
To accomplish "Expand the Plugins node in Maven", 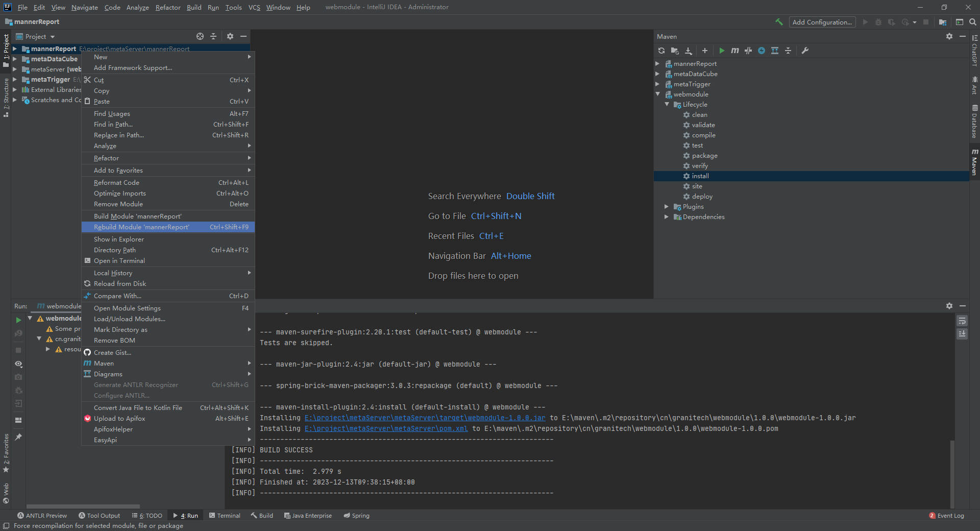I will coord(667,207).
